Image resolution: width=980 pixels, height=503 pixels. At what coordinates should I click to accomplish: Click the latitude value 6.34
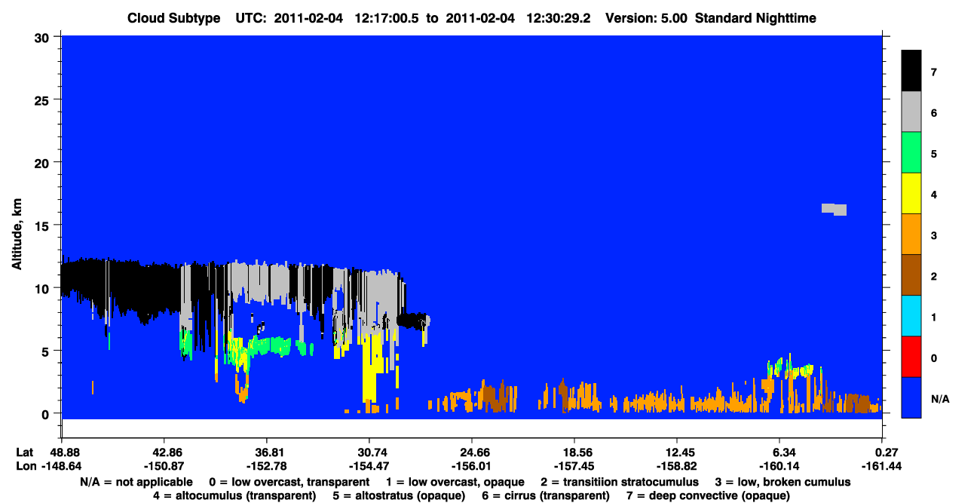point(779,452)
